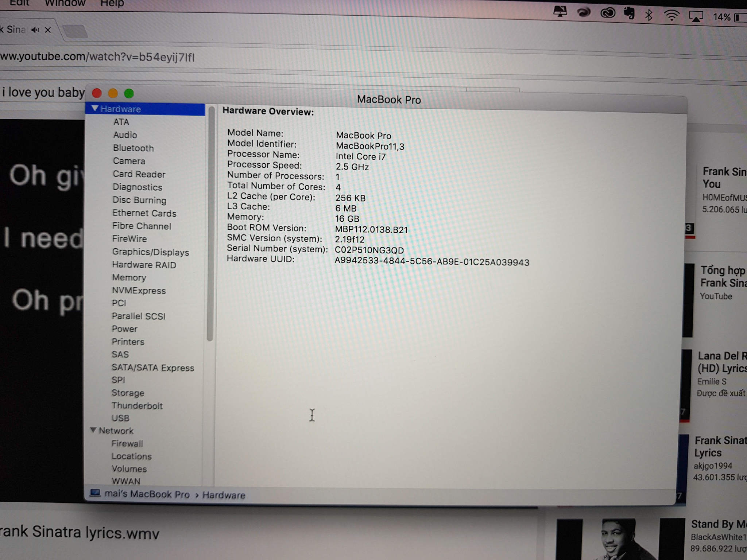Open the Stand By Me video thumbnail
The width and height of the screenshot is (747, 560).
pos(620,540)
